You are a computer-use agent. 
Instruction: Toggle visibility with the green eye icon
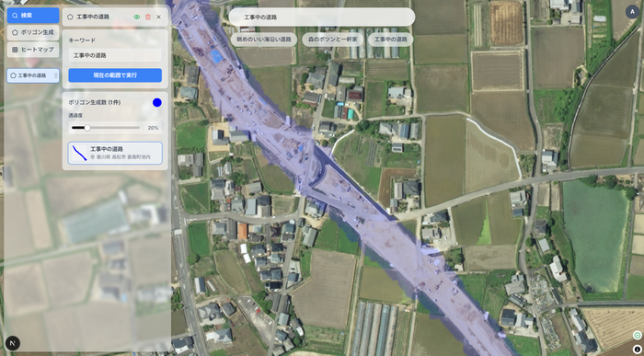[137, 17]
